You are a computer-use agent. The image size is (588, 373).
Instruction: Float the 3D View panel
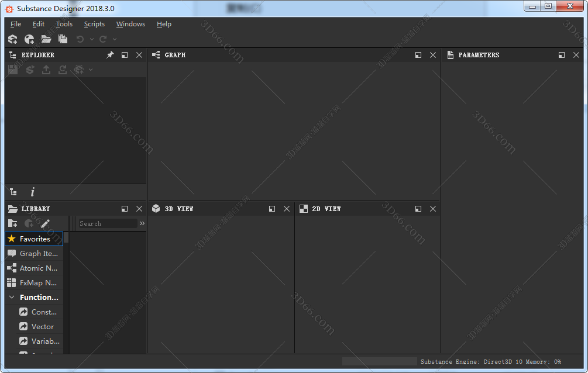[x=272, y=209]
